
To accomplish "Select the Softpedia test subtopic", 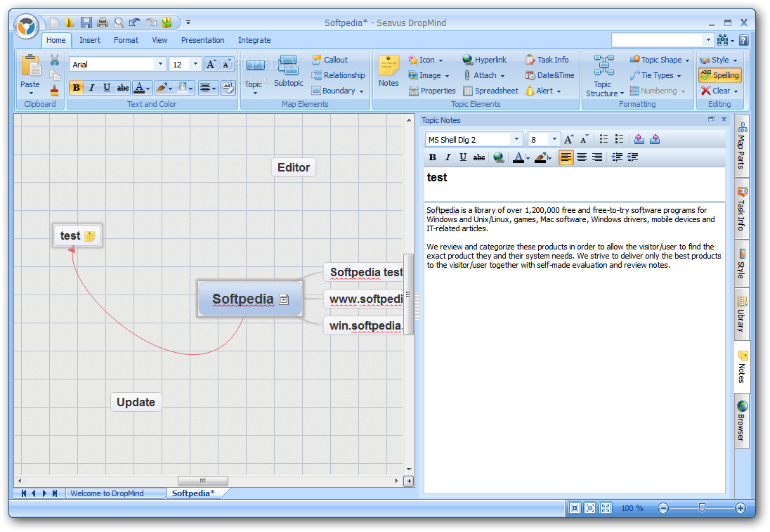I will (364, 272).
